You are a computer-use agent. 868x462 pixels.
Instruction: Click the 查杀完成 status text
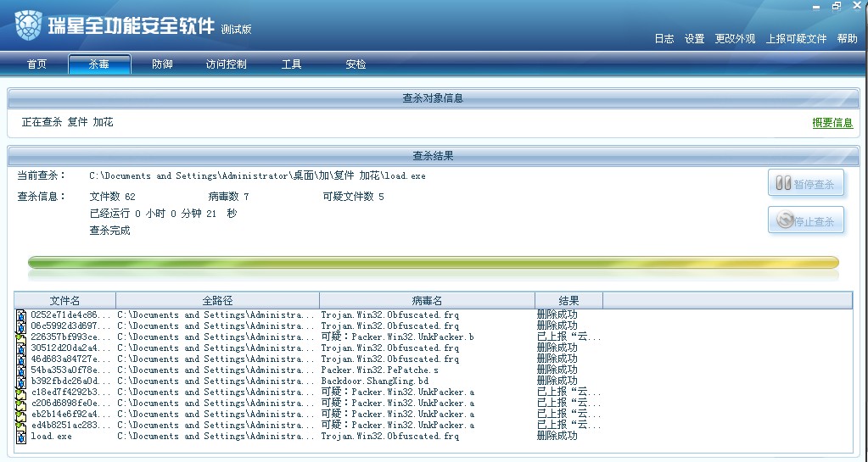tap(109, 231)
